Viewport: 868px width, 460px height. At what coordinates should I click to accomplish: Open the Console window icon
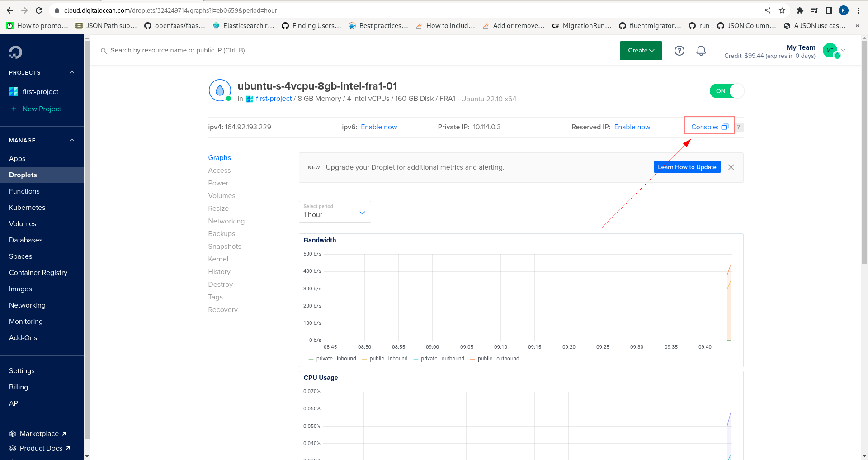click(x=725, y=127)
